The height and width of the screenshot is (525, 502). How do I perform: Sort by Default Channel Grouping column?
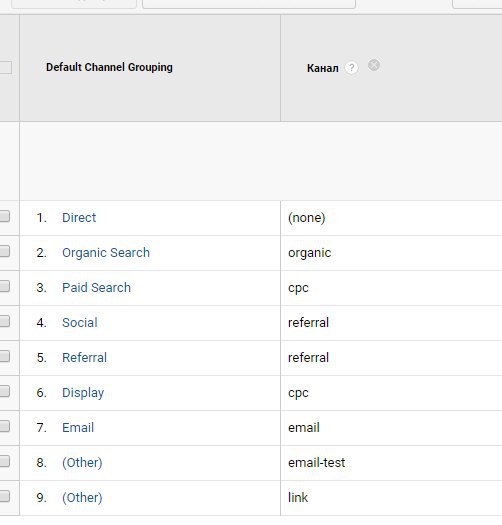109,67
